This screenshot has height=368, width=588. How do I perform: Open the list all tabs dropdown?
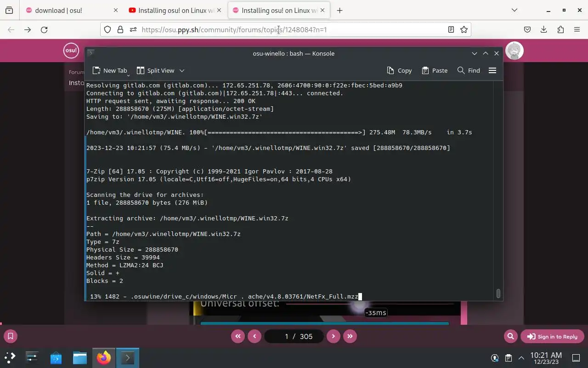(514, 10)
